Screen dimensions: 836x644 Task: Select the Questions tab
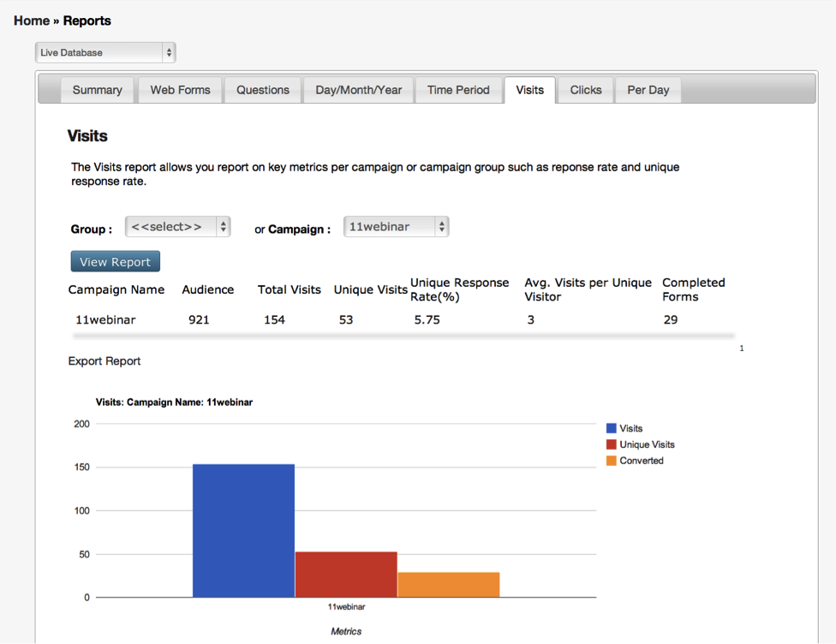pos(262,90)
